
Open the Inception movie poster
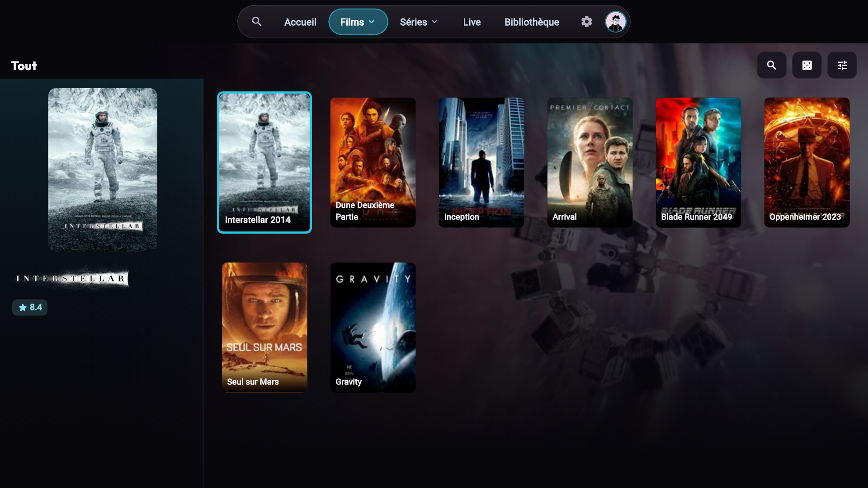coord(481,162)
